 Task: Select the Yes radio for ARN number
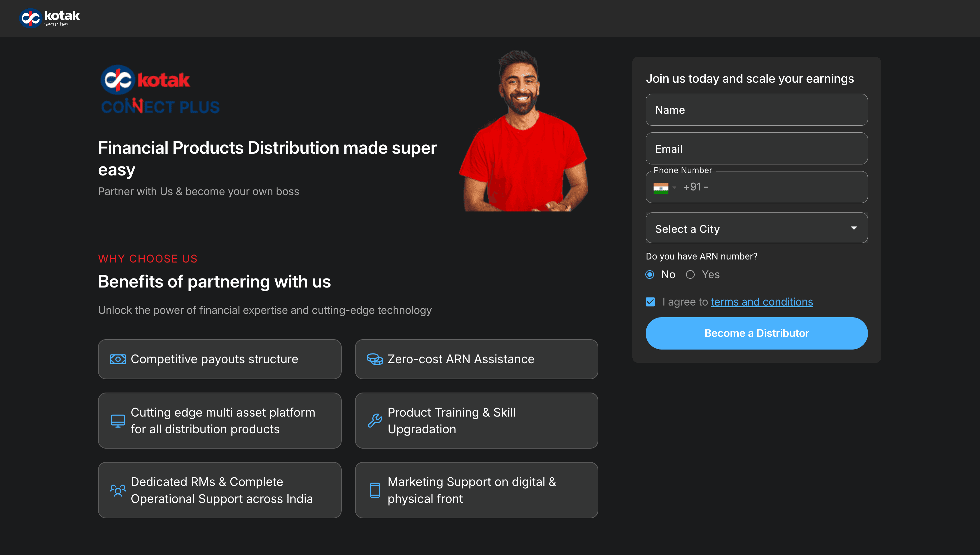[690, 274]
